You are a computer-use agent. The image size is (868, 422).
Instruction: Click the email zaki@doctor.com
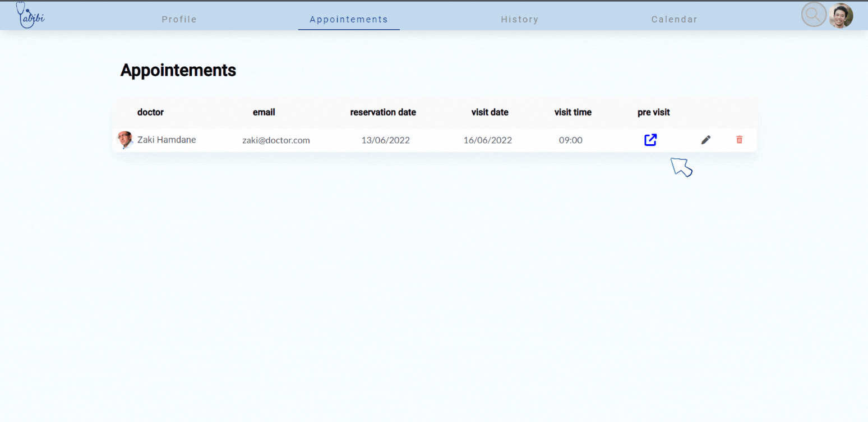(276, 140)
